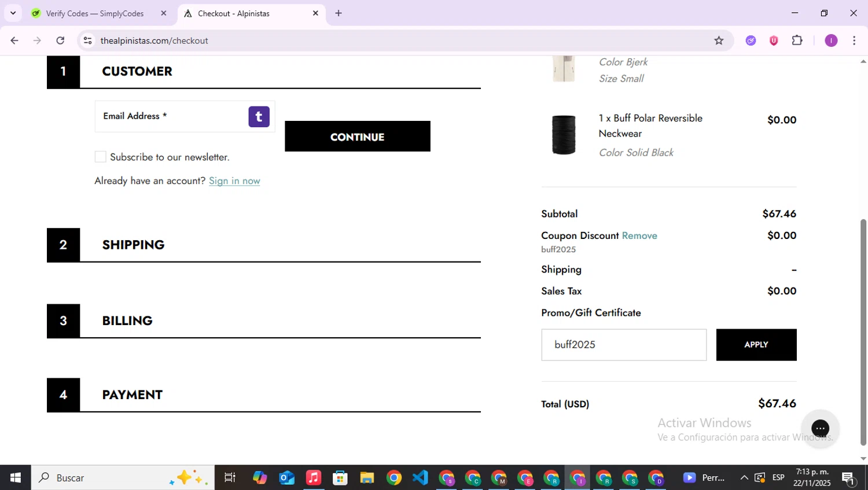Open the Chrome three-dot menu
Screen dimensions: 868x490
click(854, 40)
